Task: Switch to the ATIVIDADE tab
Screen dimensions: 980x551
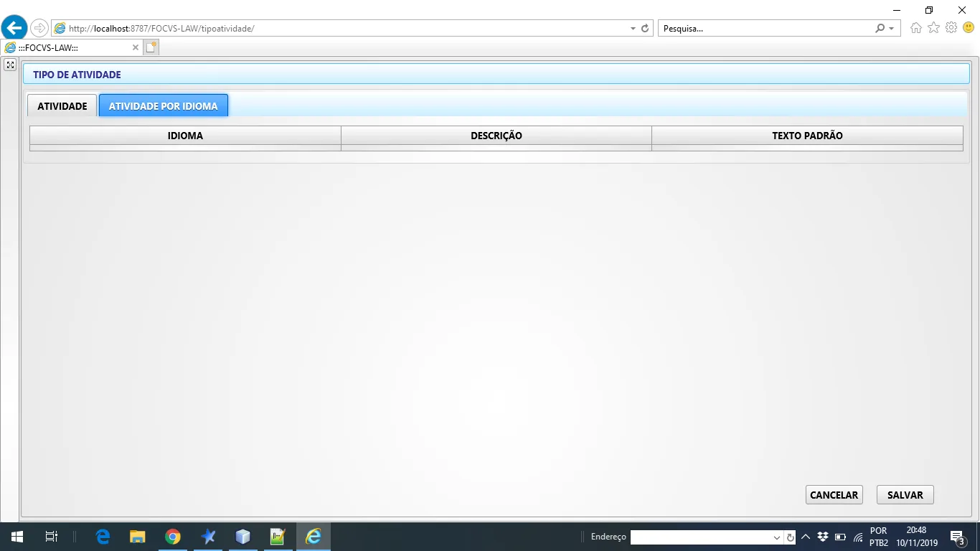Action: [x=62, y=106]
